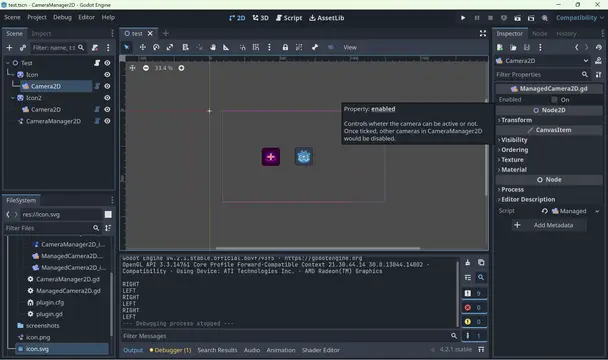The height and width of the screenshot is (360, 608).
Task: Select CameraManager2D node in scene tree
Action: point(54,121)
